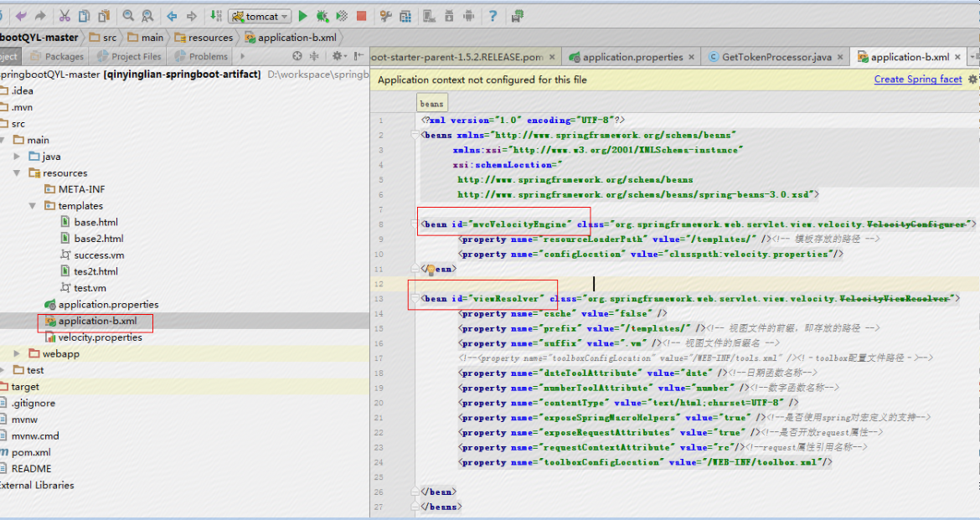Screen dimensions: 980x520
Task: Run the tomcat configuration with the green play icon
Action: coord(302,15)
